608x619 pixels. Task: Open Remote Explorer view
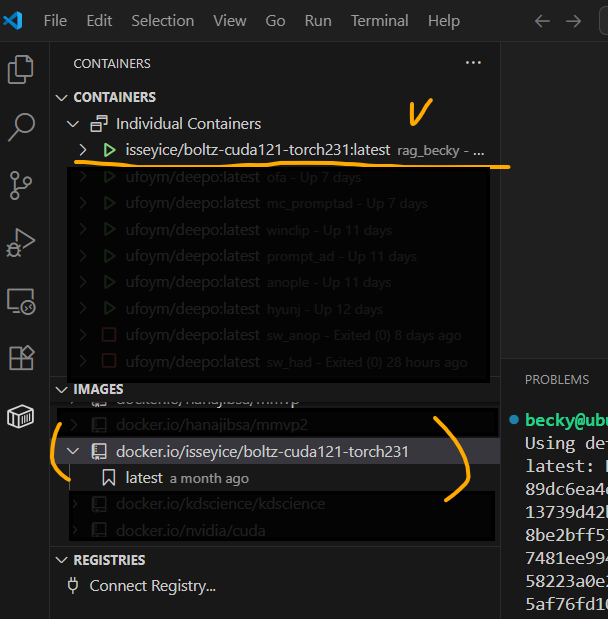pyautogui.click(x=21, y=301)
